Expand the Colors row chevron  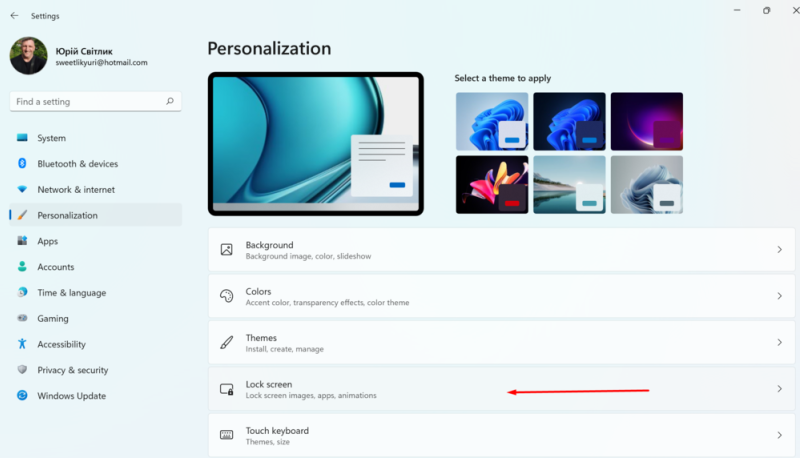click(779, 296)
